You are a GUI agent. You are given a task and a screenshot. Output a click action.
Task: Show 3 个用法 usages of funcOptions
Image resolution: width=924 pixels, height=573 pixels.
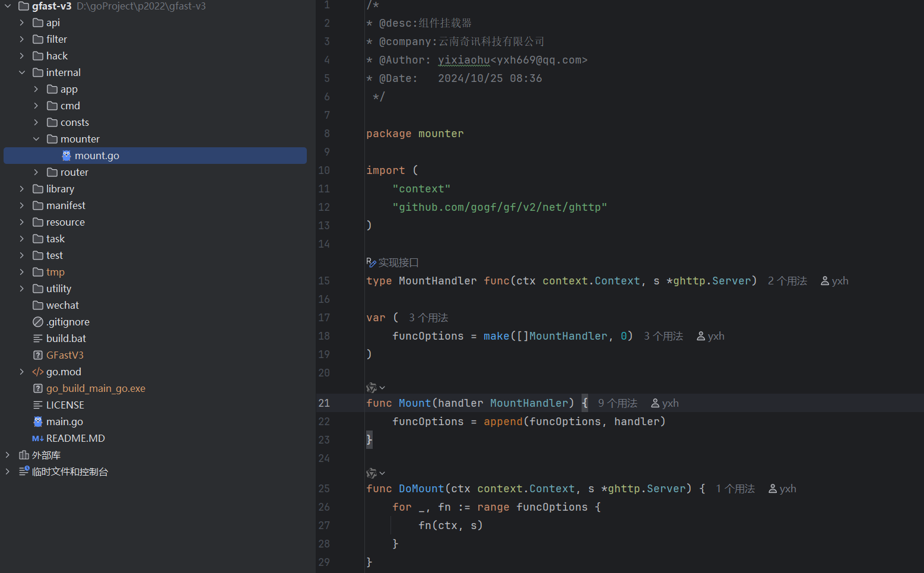tap(663, 336)
